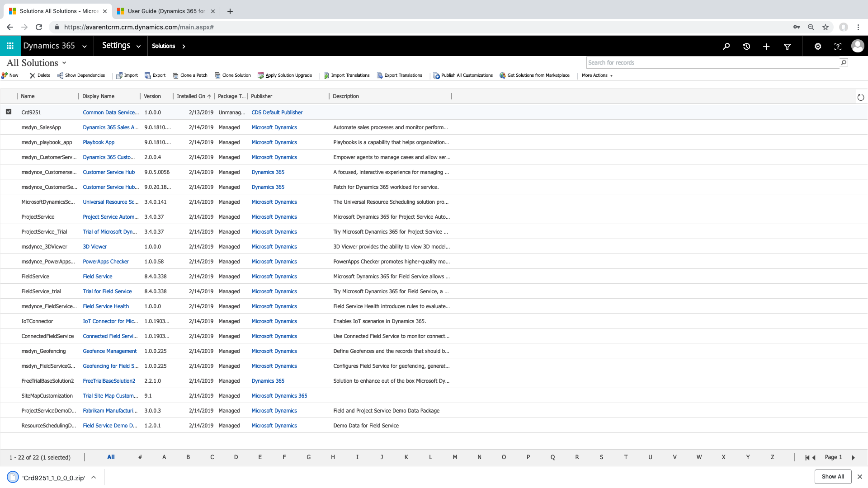Viewport: 868px width, 488px height.
Task: Filter records by the letter Z
Action: point(772,457)
